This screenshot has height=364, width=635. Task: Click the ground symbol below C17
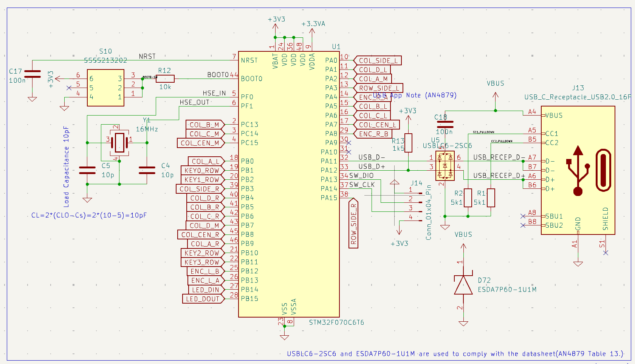32,99
